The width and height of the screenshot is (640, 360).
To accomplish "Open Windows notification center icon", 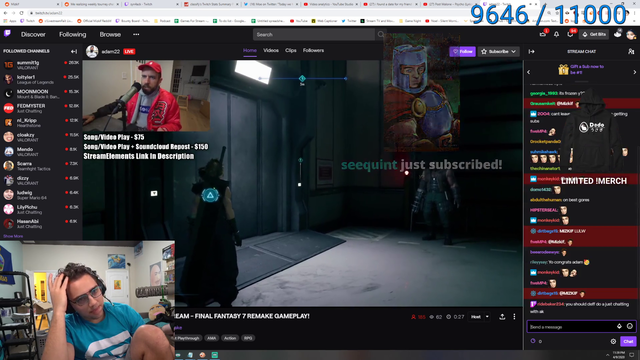I will pyautogui.click(x=632, y=355).
